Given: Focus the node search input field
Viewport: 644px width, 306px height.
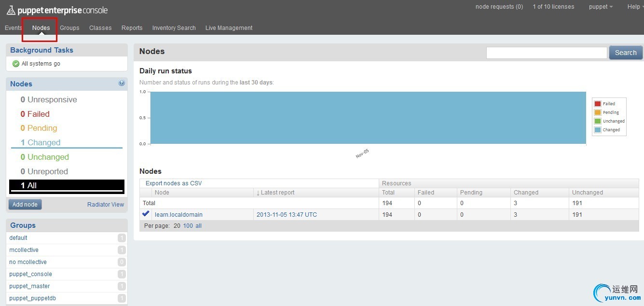Looking at the screenshot, I should point(547,53).
